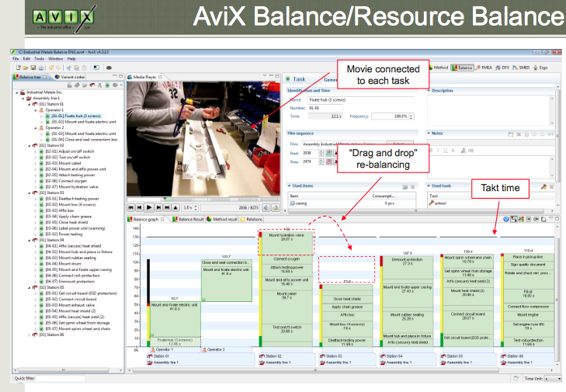
Task: Toggle underline in Notes formatting bar
Action: 446,151
